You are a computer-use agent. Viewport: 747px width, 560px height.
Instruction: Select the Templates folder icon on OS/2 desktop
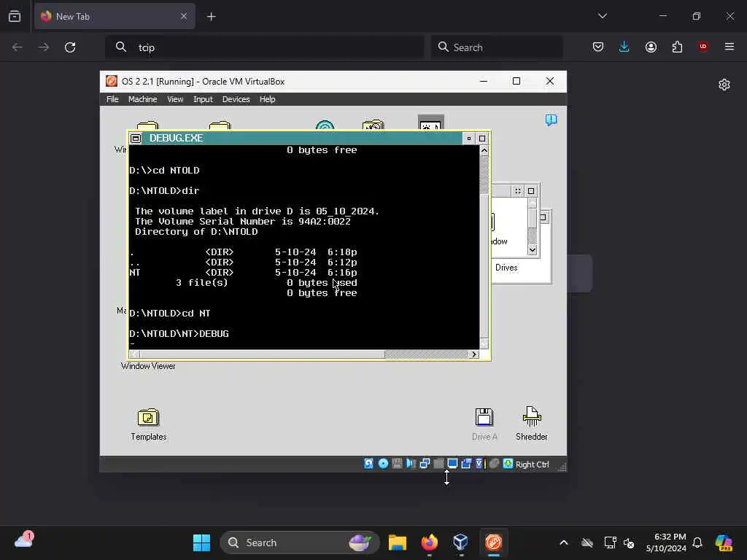point(148,418)
